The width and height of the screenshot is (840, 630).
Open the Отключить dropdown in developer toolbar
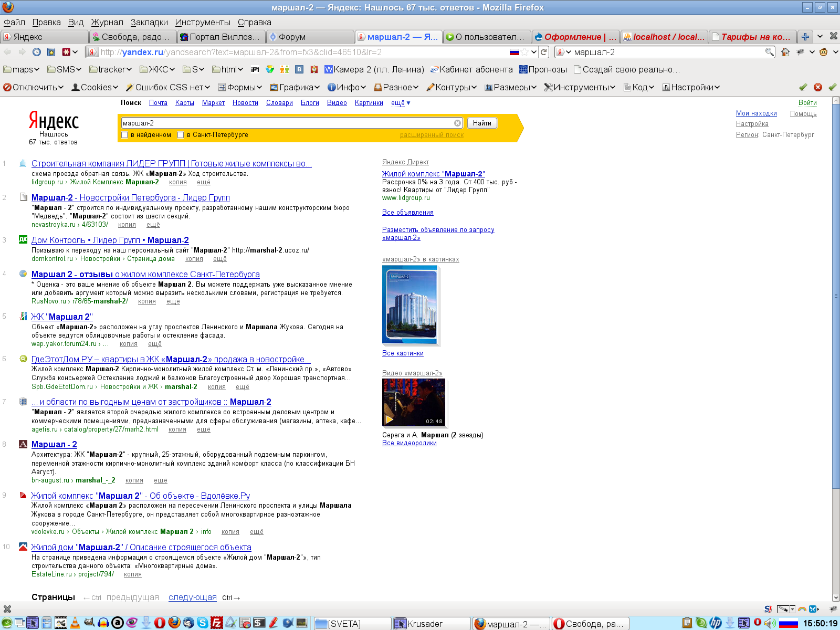33,87
